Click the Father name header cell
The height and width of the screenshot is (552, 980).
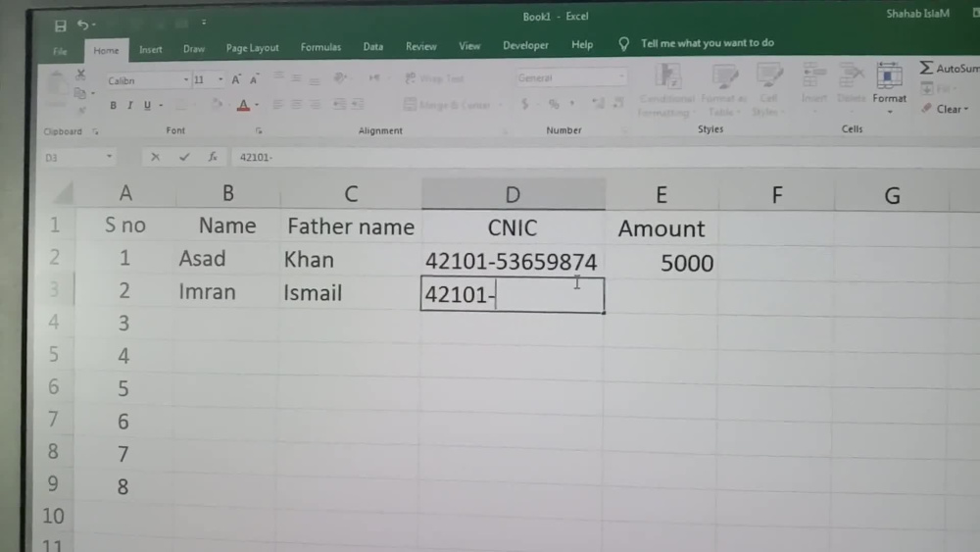click(x=351, y=226)
